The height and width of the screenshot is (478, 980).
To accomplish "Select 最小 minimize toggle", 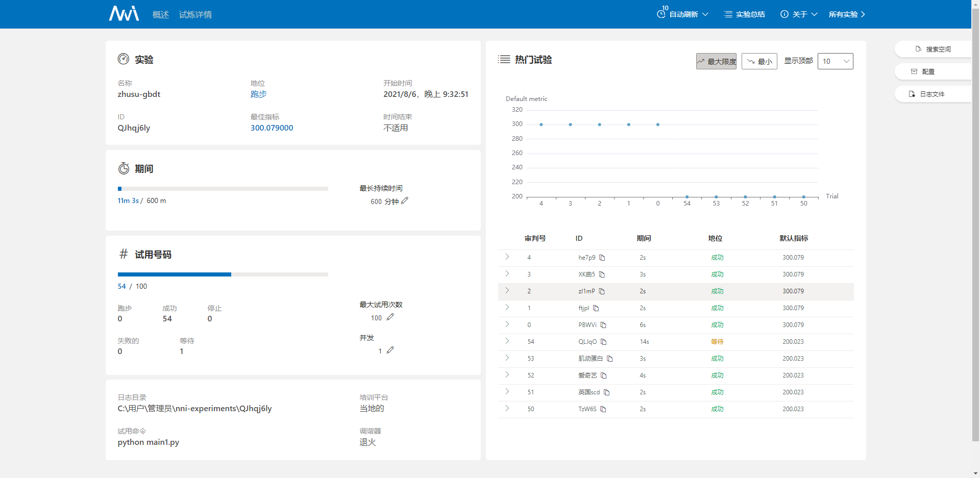I will click(x=759, y=61).
